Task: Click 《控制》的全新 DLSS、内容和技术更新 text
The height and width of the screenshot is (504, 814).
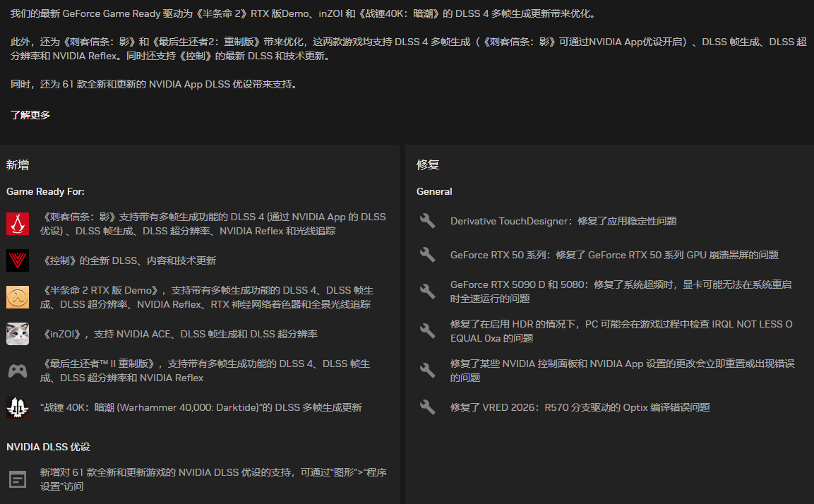Action: pyautogui.click(x=128, y=260)
